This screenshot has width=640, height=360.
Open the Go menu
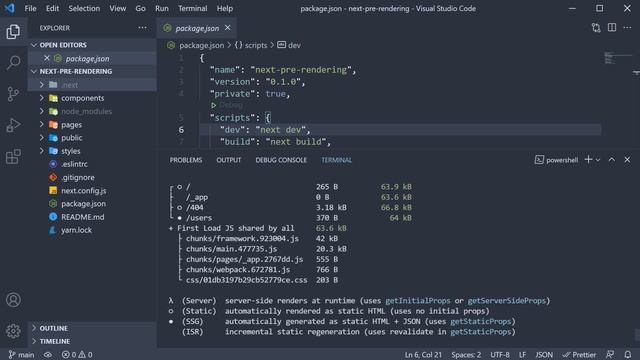140,9
